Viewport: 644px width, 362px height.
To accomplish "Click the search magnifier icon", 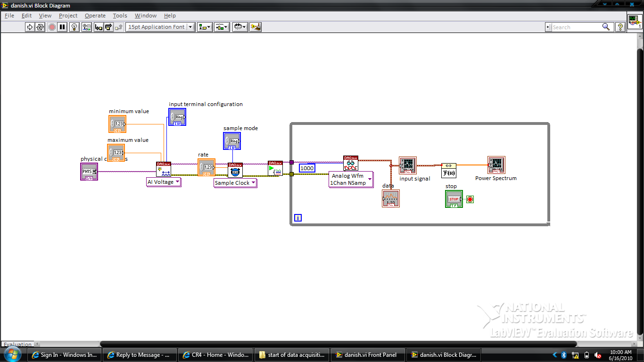I will click(606, 27).
